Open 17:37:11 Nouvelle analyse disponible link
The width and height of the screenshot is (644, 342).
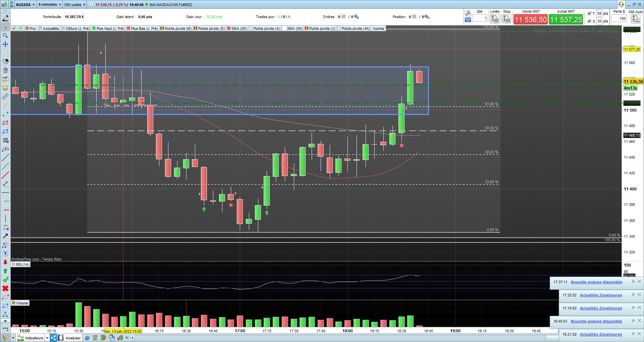[x=596, y=282]
